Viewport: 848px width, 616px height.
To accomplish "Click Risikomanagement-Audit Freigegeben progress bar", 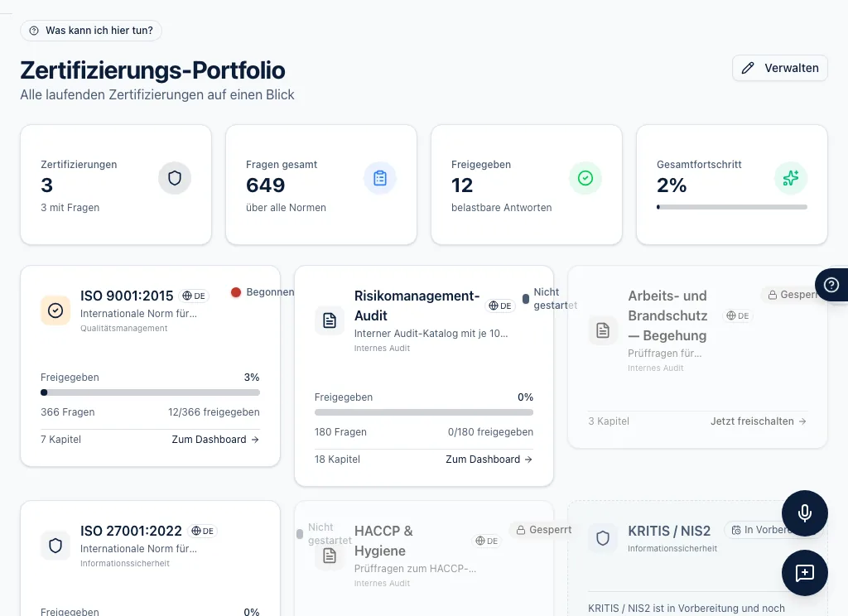I will 424,412.
